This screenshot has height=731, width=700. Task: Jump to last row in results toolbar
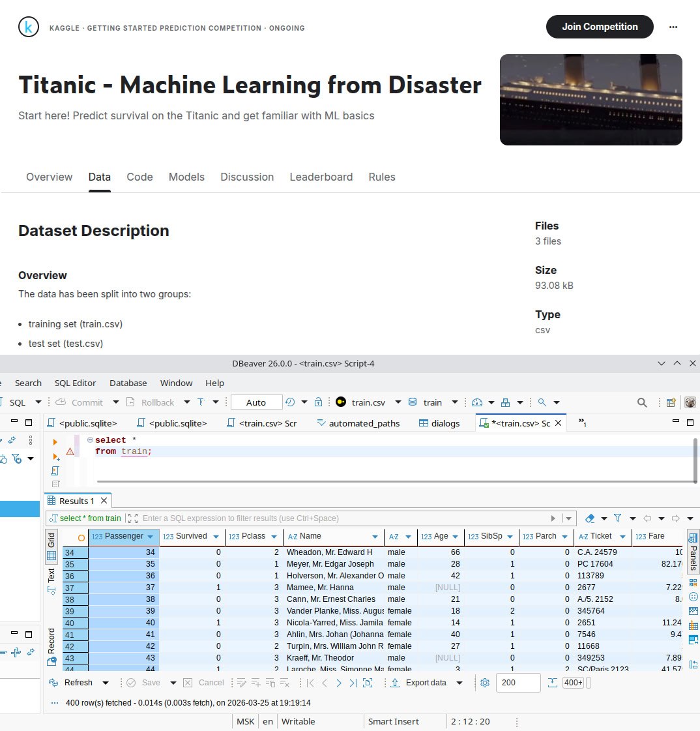click(353, 683)
